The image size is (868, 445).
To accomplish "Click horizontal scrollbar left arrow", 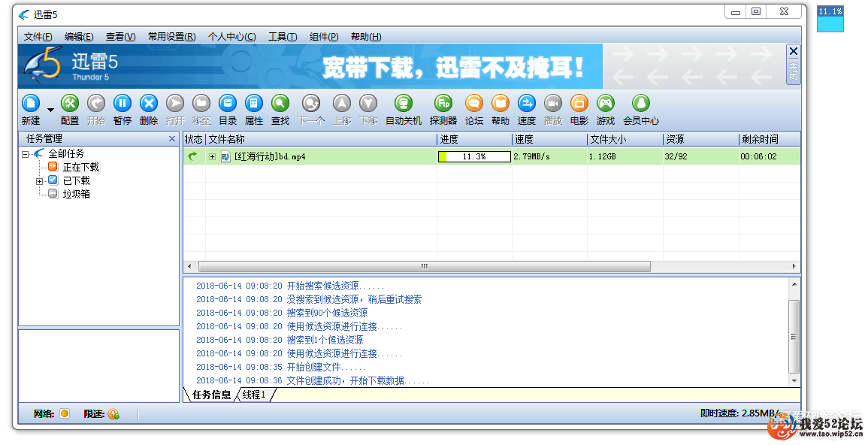I will coord(189,266).
